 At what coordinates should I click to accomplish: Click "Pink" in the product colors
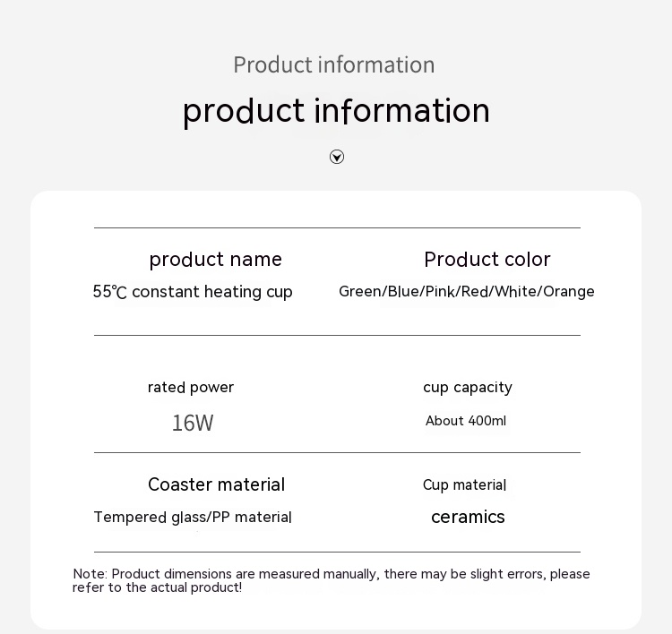point(440,292)
